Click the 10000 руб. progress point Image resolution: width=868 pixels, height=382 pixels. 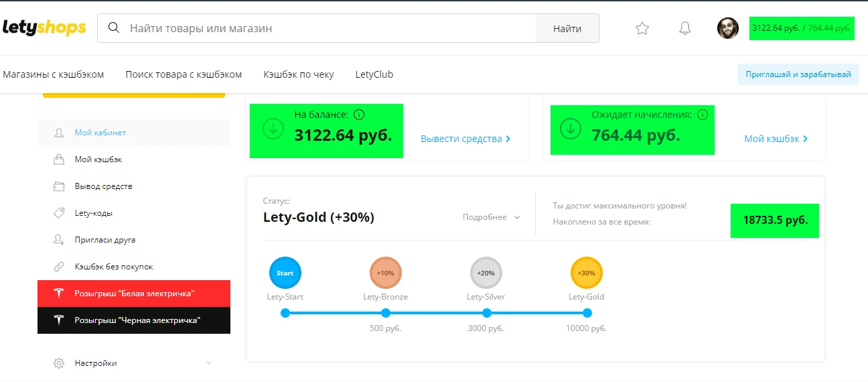coord(587,313)
